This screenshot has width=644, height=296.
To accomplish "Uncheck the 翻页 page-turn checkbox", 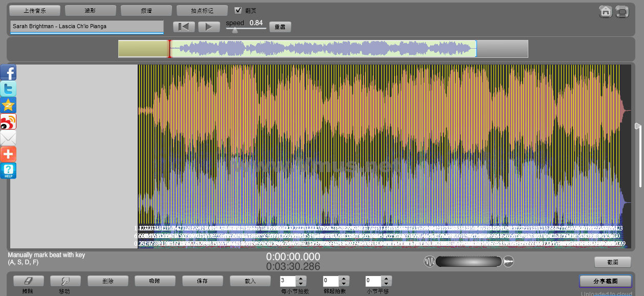I will 238,10.
